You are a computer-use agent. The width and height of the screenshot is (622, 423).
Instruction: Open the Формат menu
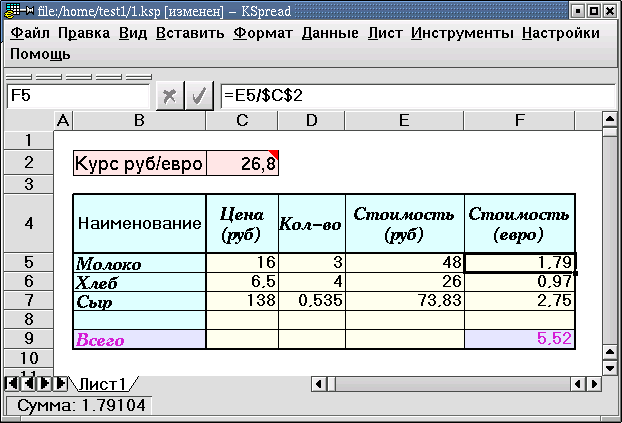point(263,33)
